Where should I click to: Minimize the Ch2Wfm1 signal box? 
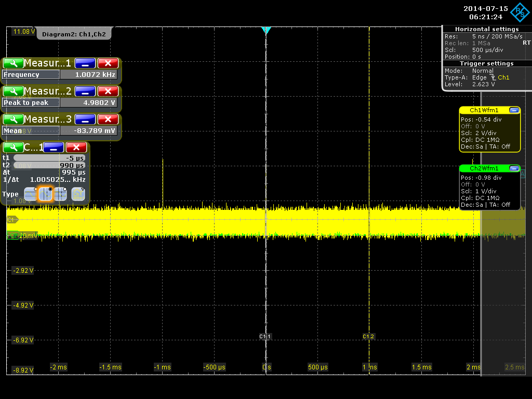pos(514,168)
